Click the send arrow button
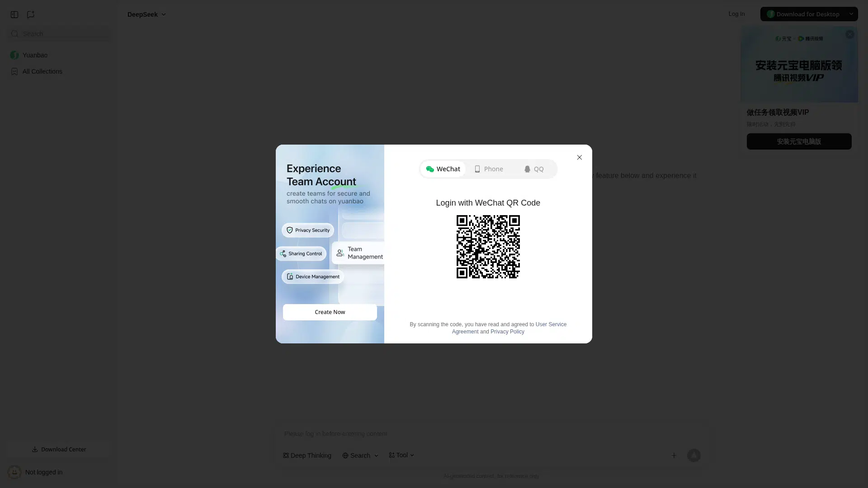The width and height of the screenshot is (868, 488). coord(693,455)
